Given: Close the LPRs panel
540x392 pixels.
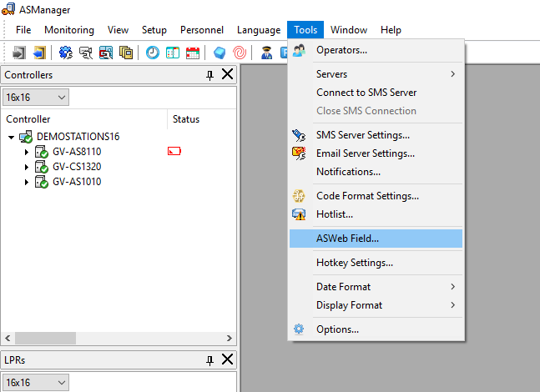Looking at the screenshot, I should coord(227,359).
